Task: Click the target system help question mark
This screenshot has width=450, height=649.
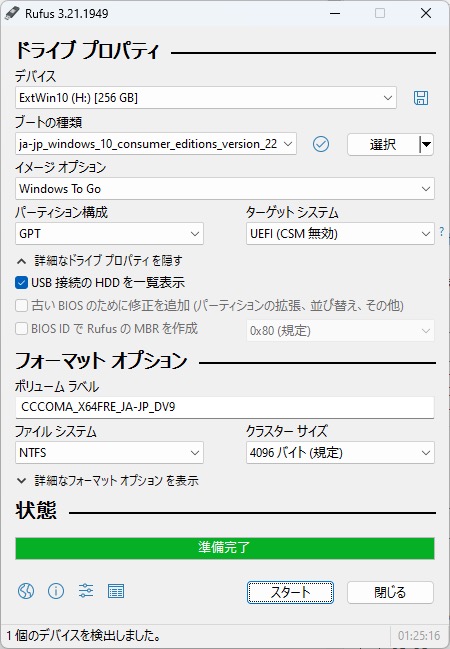Action: pos(442,231)
